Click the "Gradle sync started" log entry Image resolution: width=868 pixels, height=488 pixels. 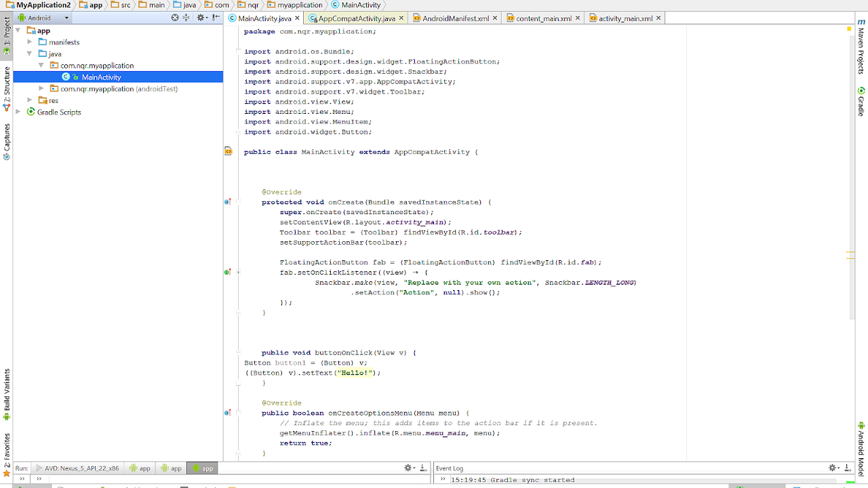[532, 480]
